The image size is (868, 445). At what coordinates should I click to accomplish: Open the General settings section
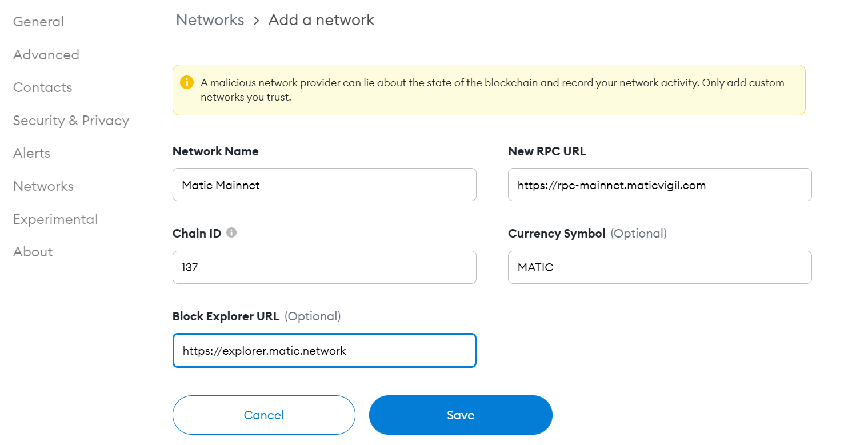(38, 22)
